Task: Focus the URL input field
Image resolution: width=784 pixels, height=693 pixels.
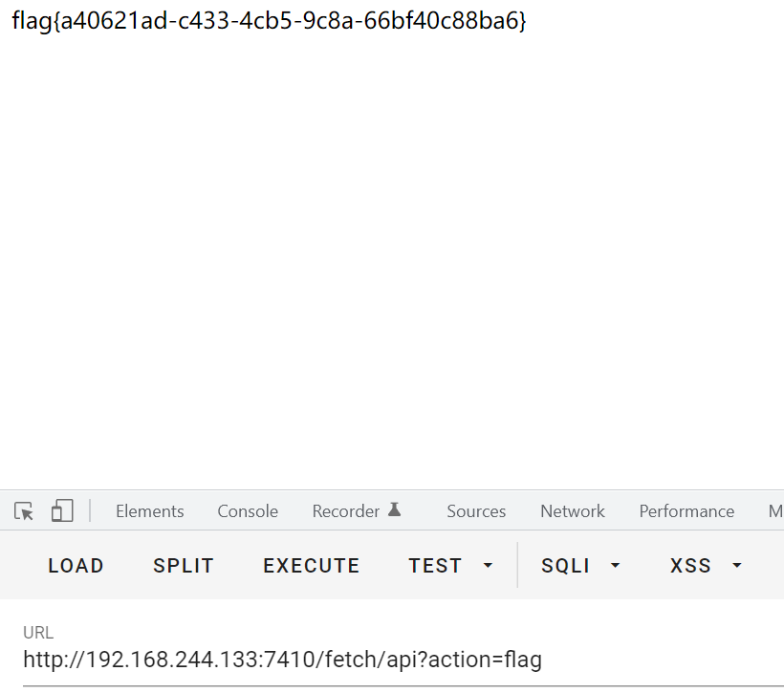Action: coord(382,660)
